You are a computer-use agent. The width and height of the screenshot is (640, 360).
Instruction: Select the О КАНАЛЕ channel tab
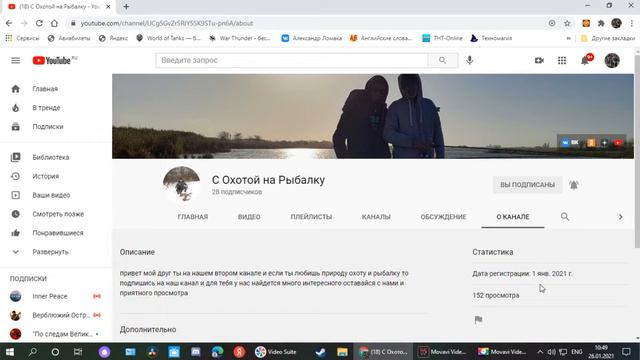point(513,217)
